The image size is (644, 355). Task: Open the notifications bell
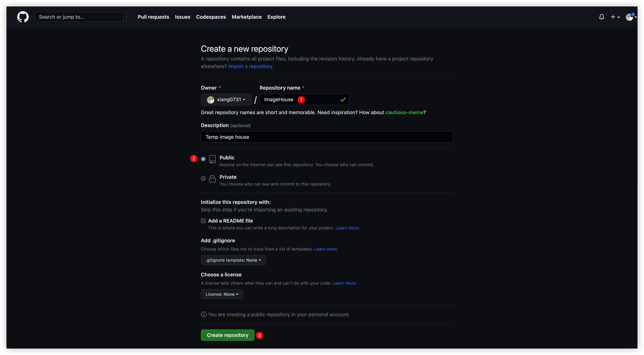[x=601, y=17]
